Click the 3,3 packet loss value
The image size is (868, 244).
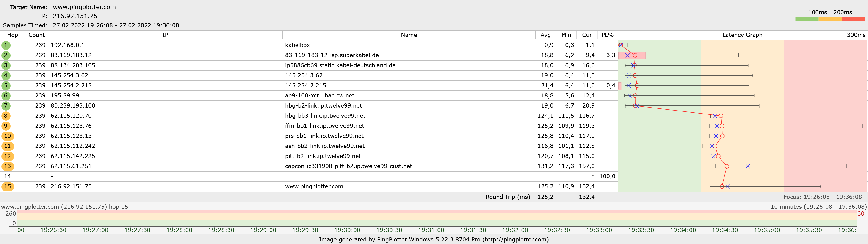tap(611, 55)
